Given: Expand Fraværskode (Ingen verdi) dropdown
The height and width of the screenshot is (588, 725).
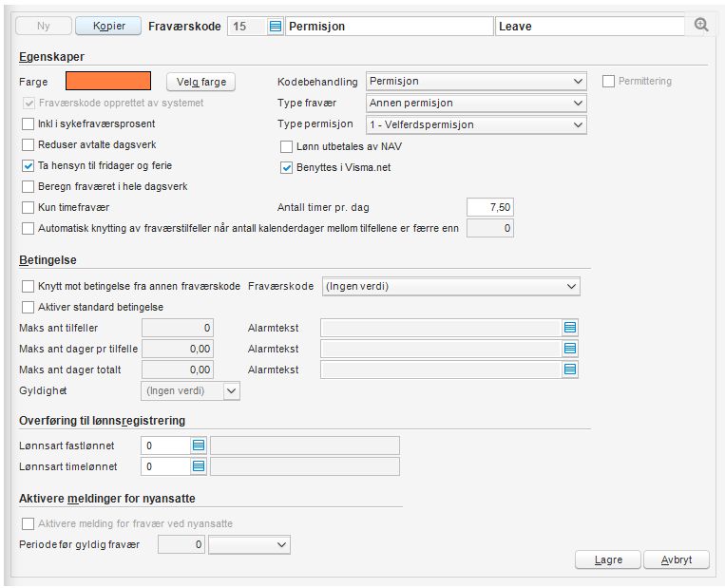Looking at the screenshot, I should point(450,287).
